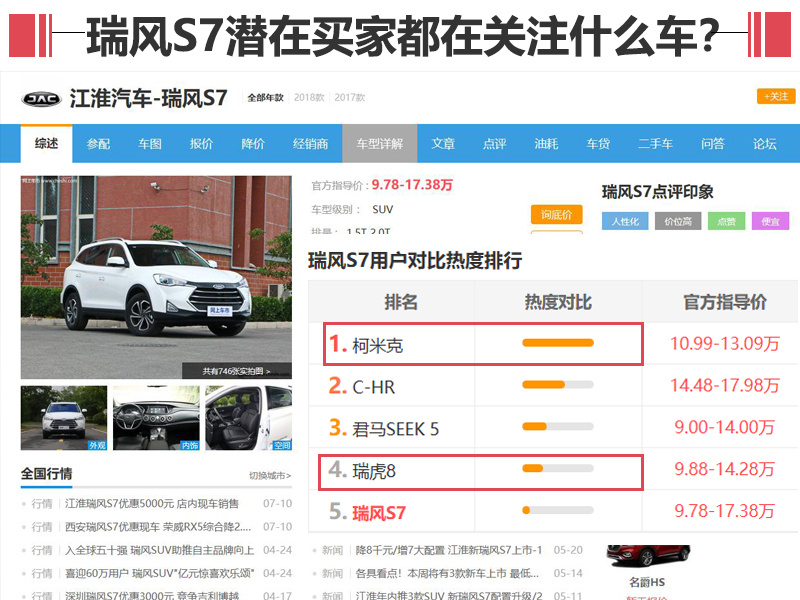Click 瑞虎8 in the ranking
Image resolution: width=800 pixels, height=600 pixels.
click(374, 471)
